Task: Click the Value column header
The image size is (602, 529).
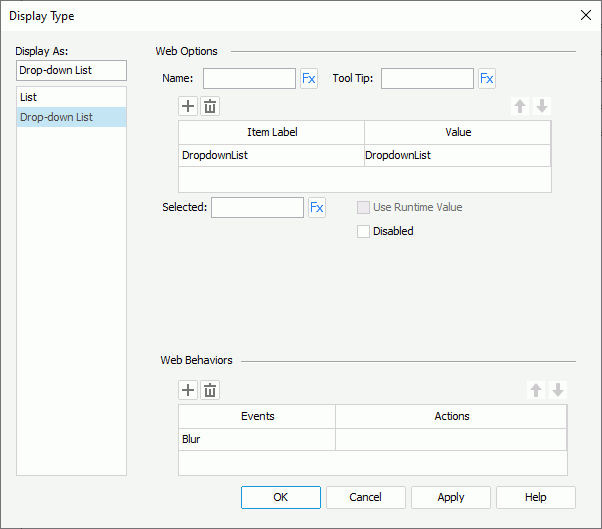Action: tap(458, 132)
